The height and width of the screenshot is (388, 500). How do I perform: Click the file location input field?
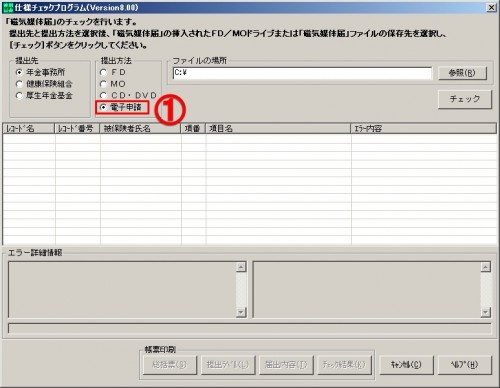pyautogui.click(x=302, y=73)
